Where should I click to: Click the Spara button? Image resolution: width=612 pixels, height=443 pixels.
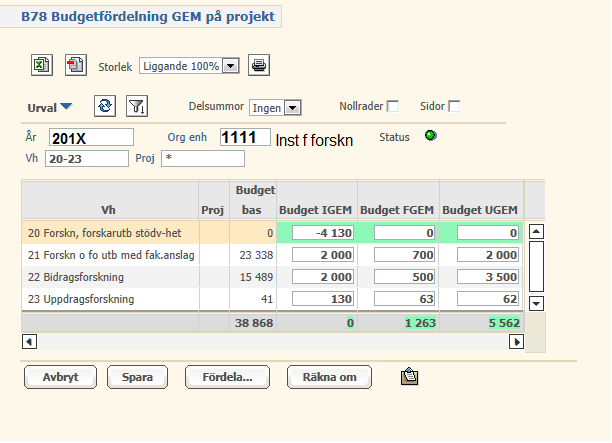point(137,377)
